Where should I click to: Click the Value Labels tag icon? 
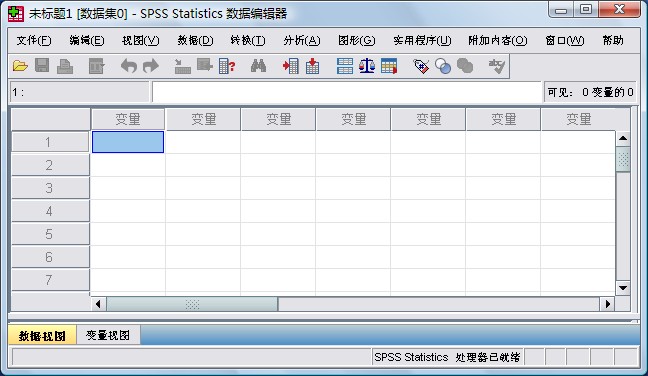(x=421, y=66)
